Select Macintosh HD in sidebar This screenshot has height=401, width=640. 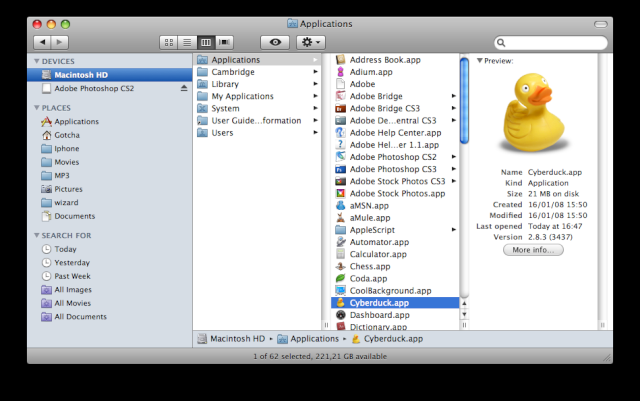109,75
